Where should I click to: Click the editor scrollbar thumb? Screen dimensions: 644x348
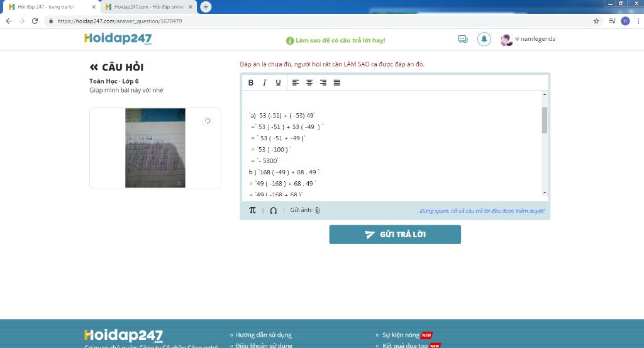[x=545, y=120]
